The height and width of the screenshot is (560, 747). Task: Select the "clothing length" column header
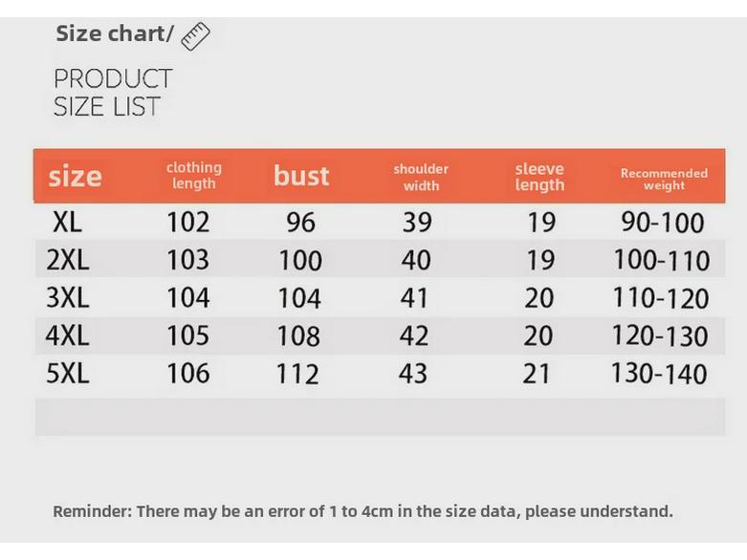click(x=193, y=176)
